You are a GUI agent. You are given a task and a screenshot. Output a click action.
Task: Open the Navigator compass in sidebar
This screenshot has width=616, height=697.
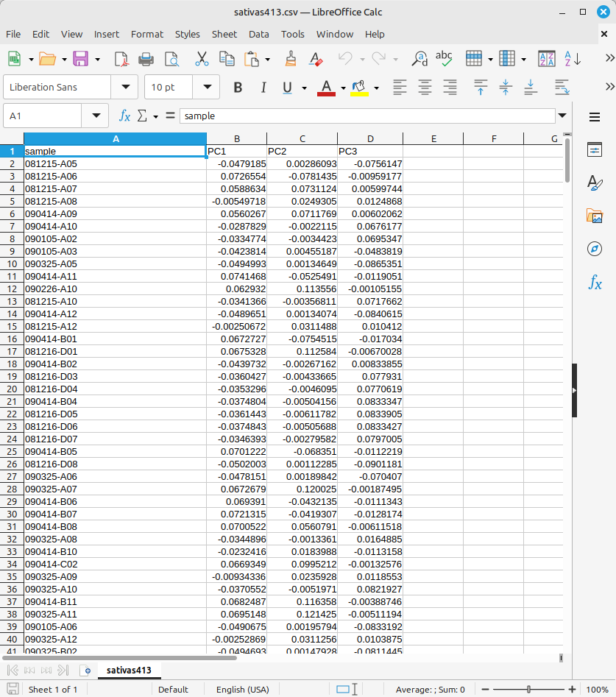(x=595, y=249)
